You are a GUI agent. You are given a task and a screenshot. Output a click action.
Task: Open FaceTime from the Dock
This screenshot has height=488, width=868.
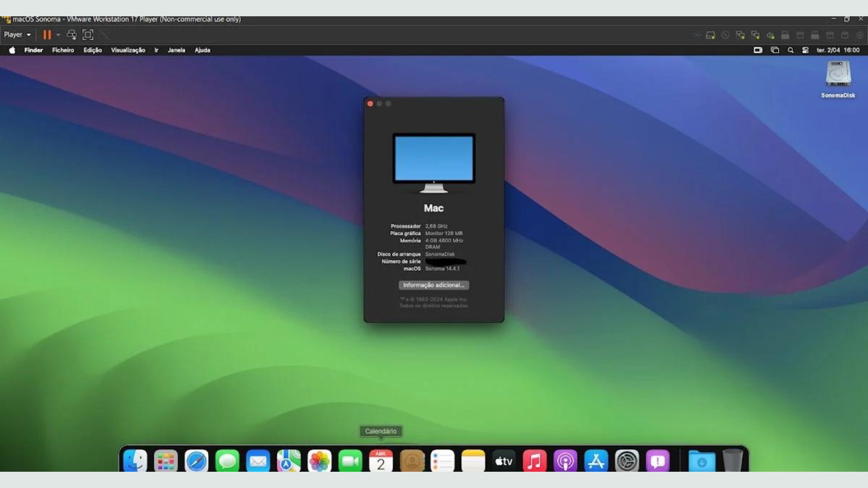click(350, 461)
